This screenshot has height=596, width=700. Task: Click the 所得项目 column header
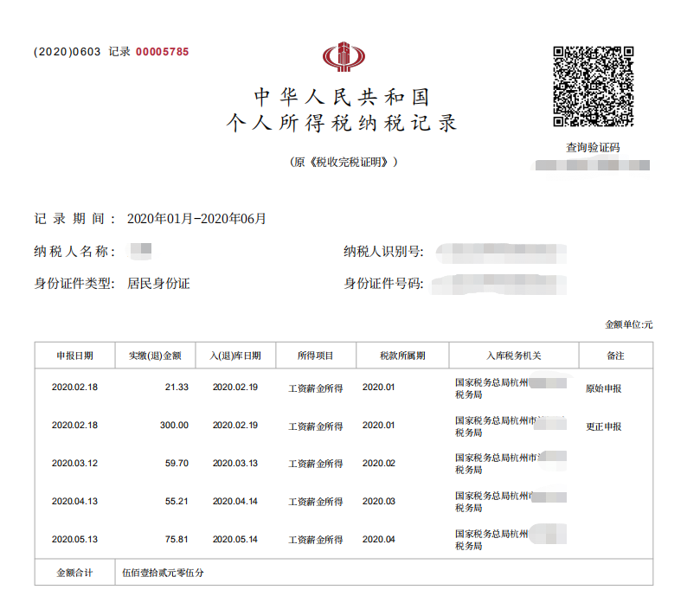[316, 356]
